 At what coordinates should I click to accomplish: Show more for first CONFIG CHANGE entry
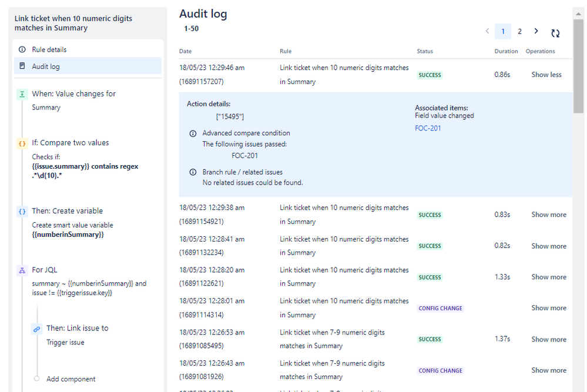(549, 308)
